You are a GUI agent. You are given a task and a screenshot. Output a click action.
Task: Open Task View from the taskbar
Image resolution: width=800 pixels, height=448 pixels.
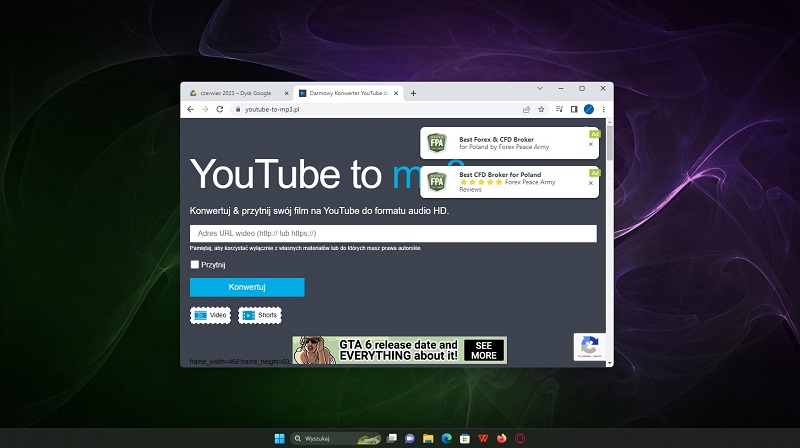pyautogui.click(x=391, y=438)
